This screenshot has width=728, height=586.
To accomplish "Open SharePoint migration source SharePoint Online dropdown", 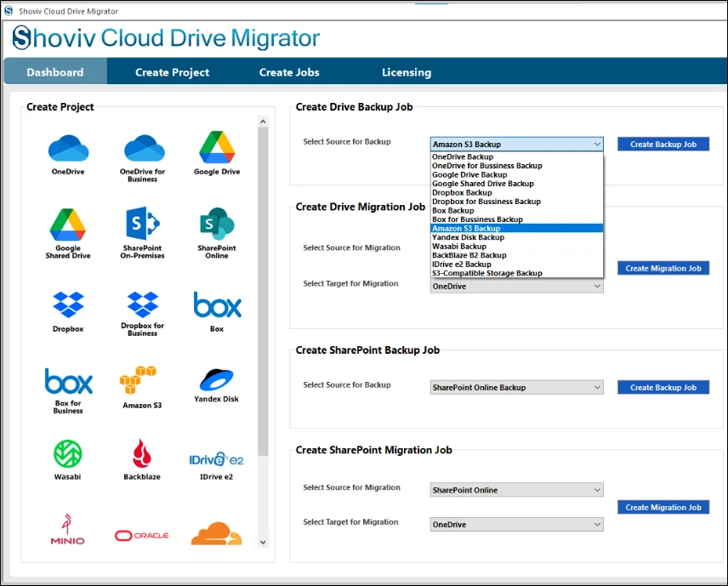I will 517,490.
